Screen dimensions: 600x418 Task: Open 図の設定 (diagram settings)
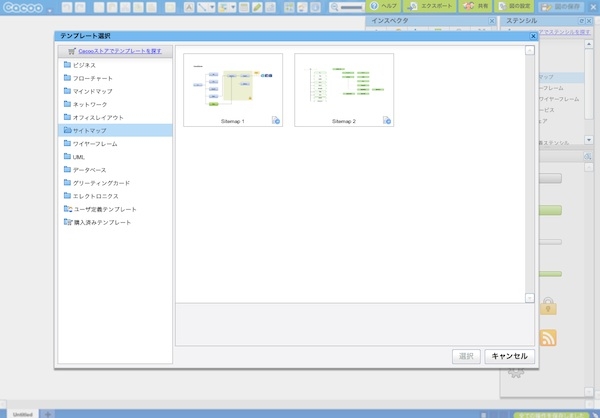click(x=514, y=7)
